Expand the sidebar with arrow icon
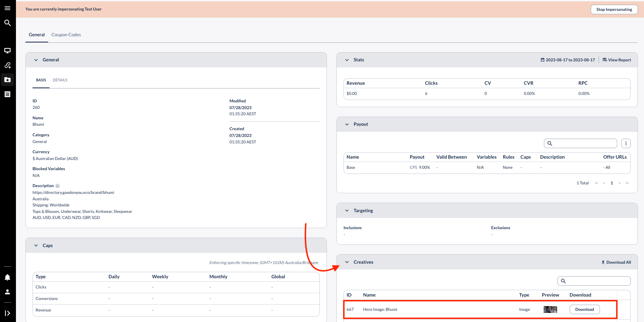Image resolution: width=644 pixels, height=322 pixels. coord(7,313)
